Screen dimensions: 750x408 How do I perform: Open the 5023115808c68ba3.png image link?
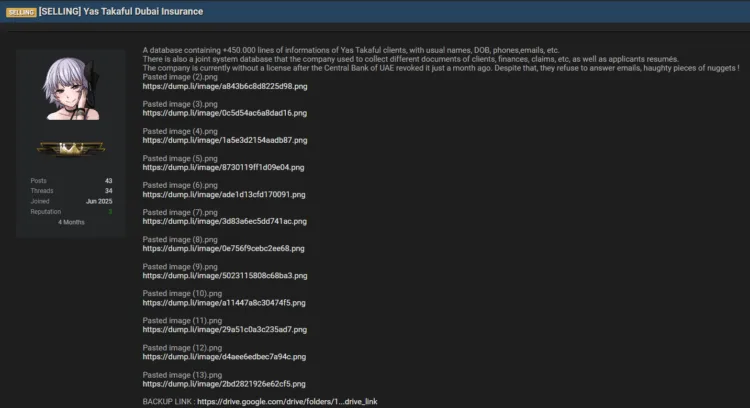(x=225, y=276)
